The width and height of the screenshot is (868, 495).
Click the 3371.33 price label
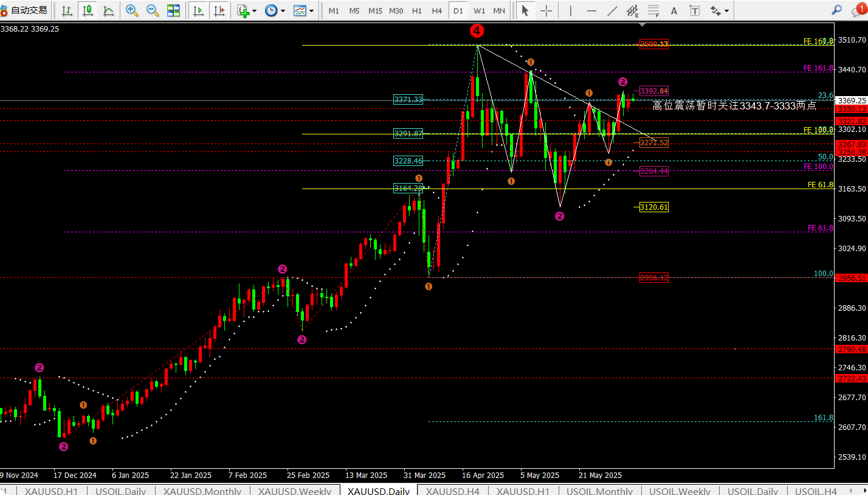(x=408, y=99)
